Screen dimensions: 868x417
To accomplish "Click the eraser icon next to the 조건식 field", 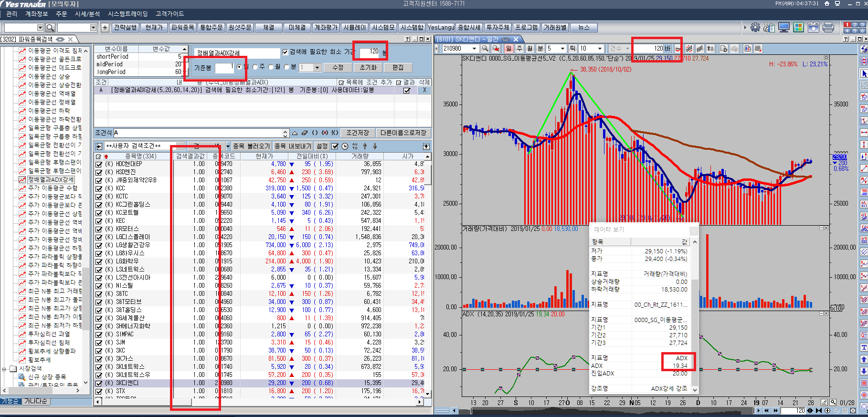I will coord(305,133).
